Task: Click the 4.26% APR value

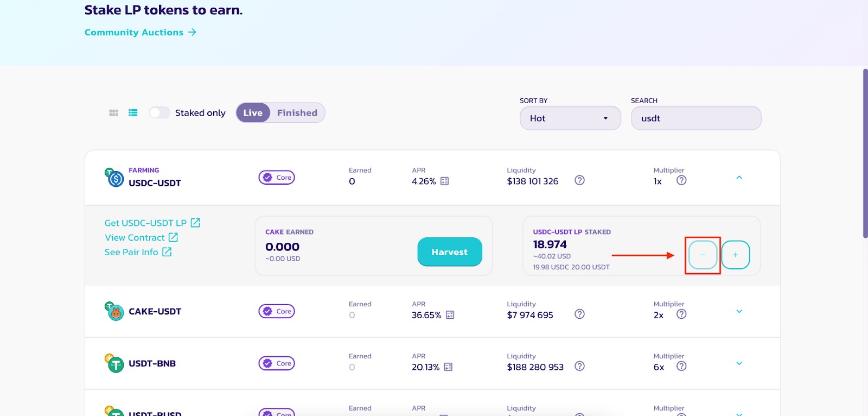Action: [x=424, y=181]
